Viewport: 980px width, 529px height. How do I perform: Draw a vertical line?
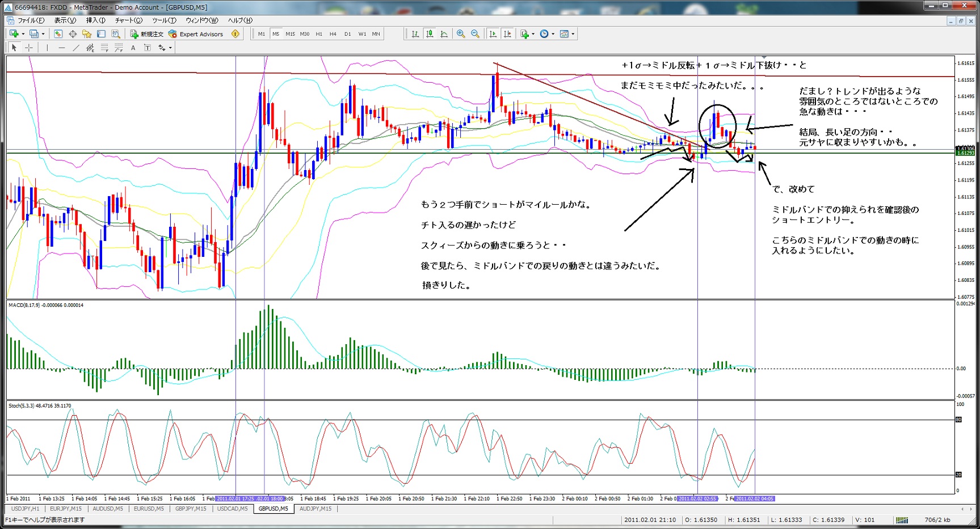click(x=47, y=48)
